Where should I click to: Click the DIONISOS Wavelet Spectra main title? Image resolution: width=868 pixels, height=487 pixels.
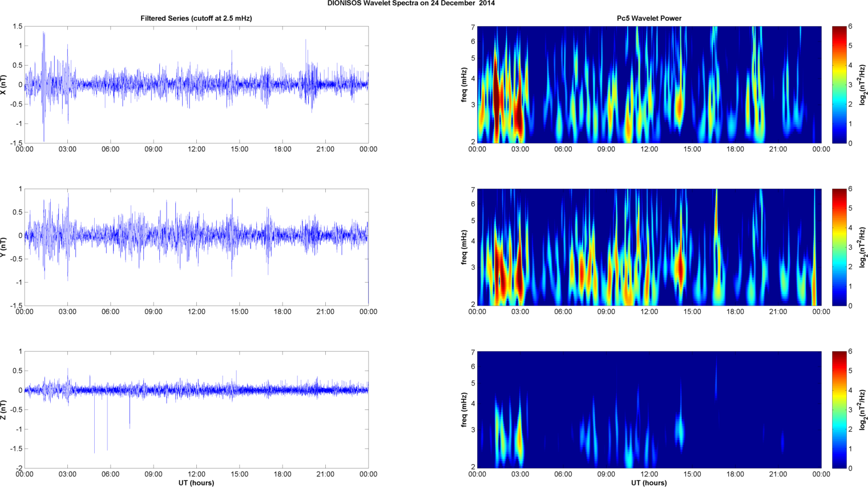411,3
